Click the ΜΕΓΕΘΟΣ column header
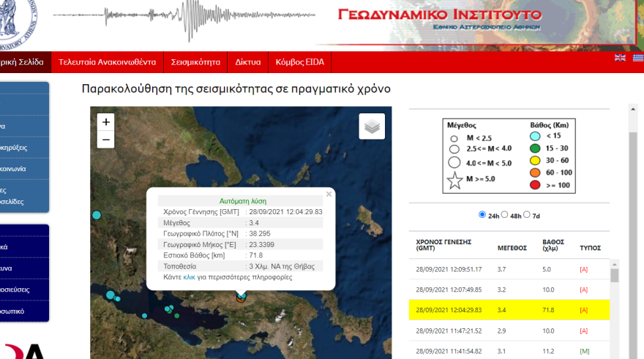The width and height of the screenshot is (644, 359). click(x=512, y=248)
